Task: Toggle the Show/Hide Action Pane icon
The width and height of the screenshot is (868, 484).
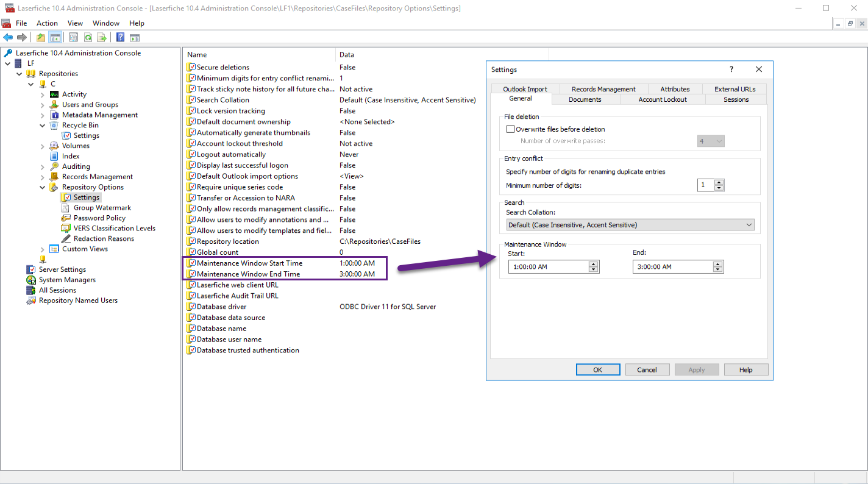Action: pyautogui.click(x=135, y=38)
